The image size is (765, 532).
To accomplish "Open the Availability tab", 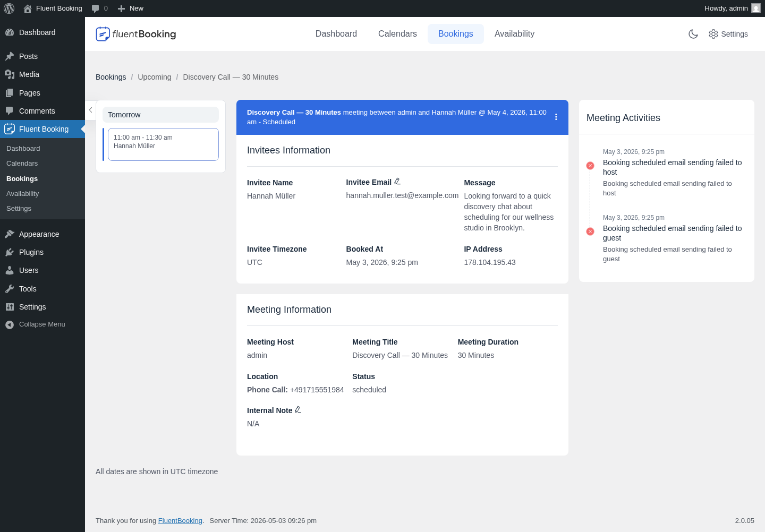I will click(x=514, y=34).
